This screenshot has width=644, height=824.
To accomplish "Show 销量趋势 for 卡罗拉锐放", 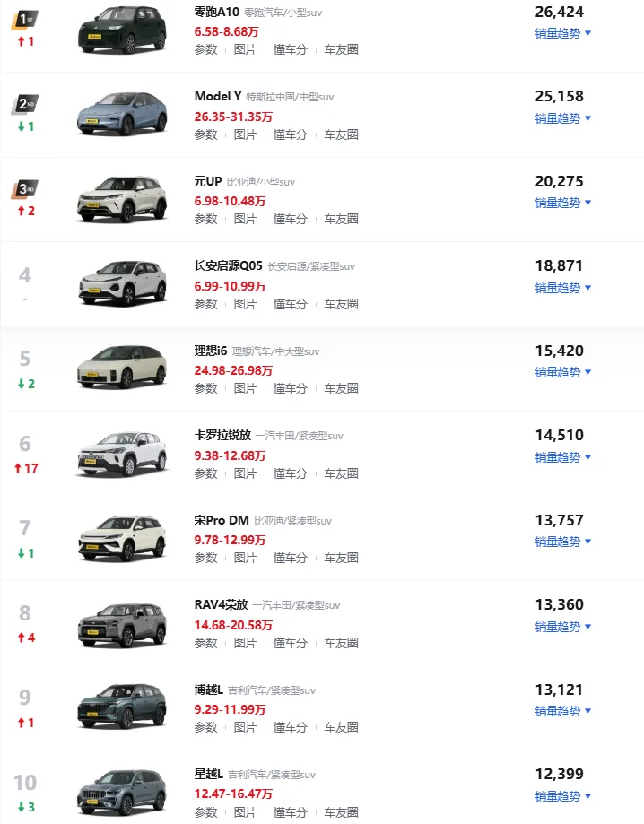I will point(563,457).
